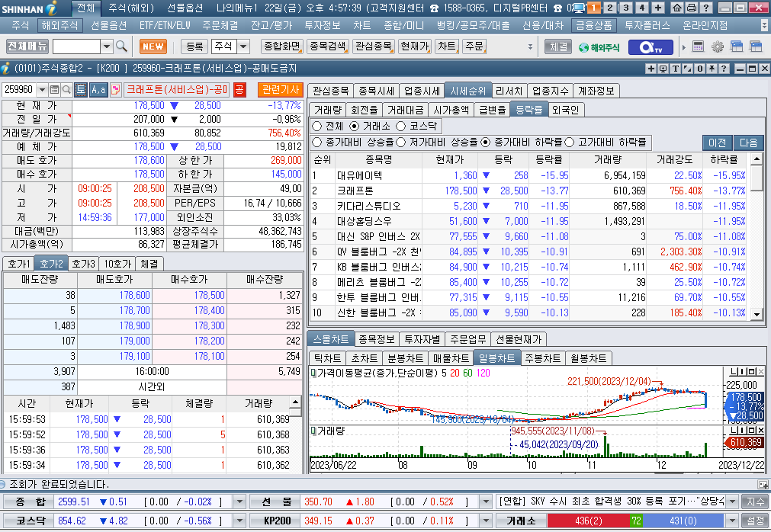The width and height of the screenshot is (771, 532).
Task: Open the pink memo note icon
Action: (116, 89)
